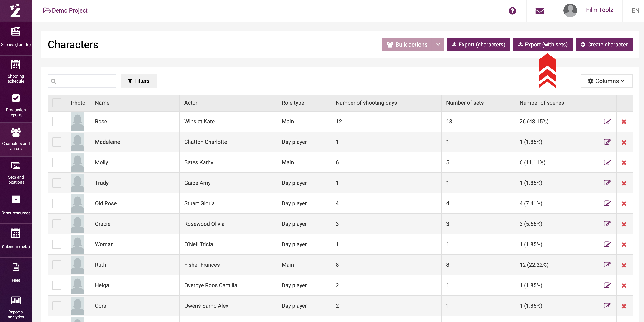Click the Bulk actions button

407,45
